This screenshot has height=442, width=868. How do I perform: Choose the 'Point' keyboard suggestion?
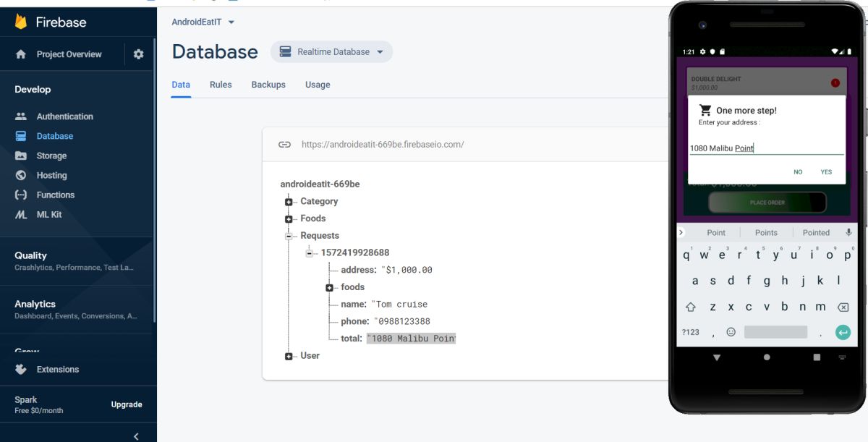tap(716, 232)
